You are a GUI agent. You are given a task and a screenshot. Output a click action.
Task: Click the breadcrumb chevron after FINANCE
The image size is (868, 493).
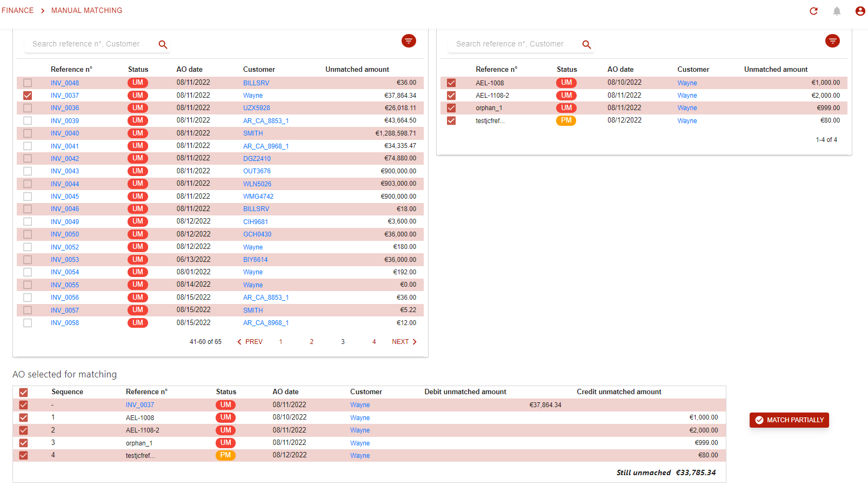point(43,11)
